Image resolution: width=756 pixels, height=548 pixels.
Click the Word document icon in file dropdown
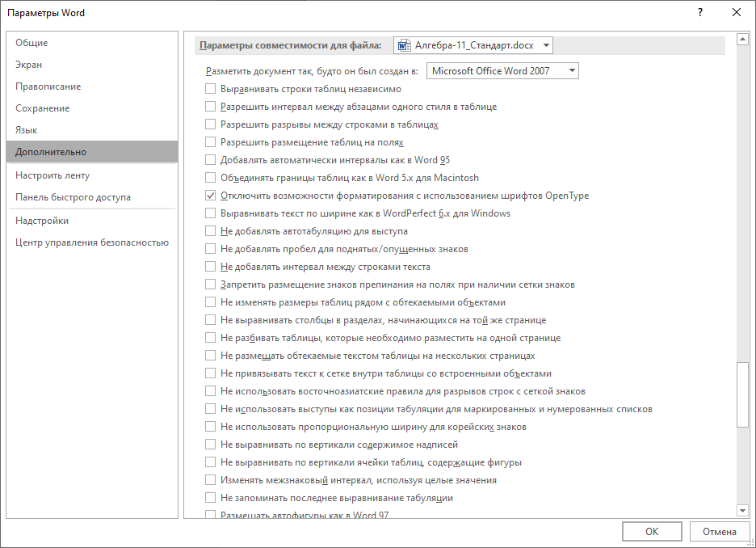(x=404, y=45)
